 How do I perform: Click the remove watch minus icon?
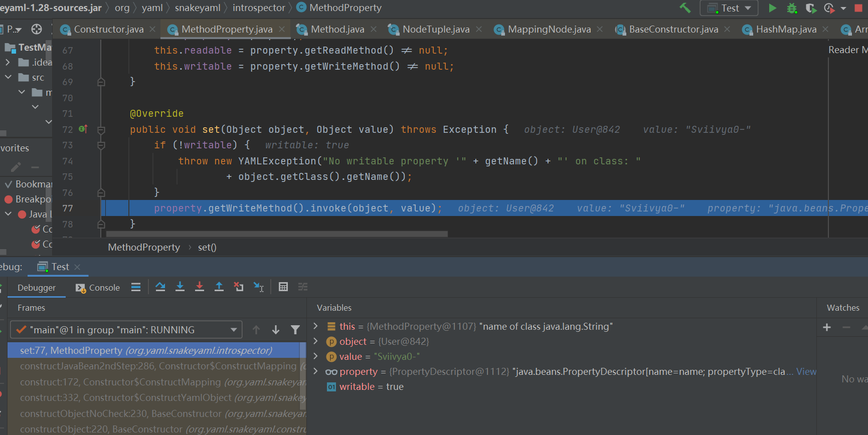pos(846,327)
